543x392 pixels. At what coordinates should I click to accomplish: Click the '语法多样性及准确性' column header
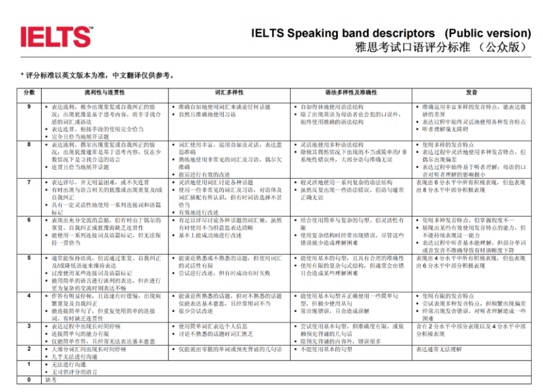pos(351,92)
